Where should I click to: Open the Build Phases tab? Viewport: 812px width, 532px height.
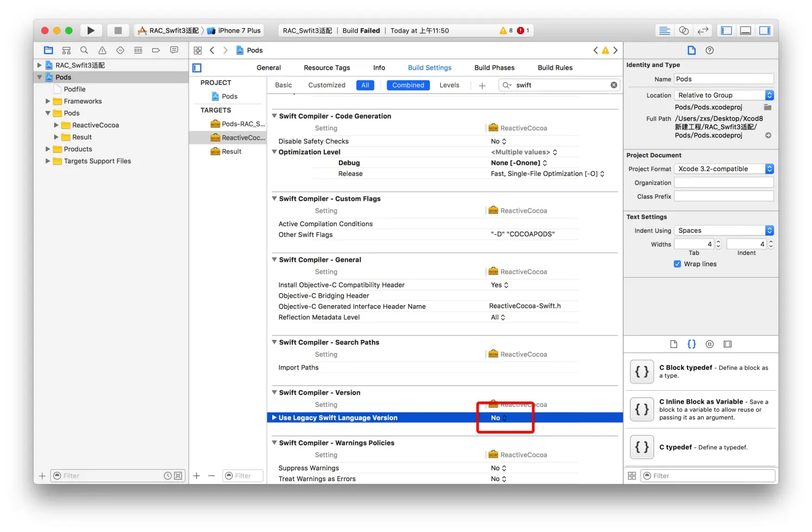coord(494,68)
